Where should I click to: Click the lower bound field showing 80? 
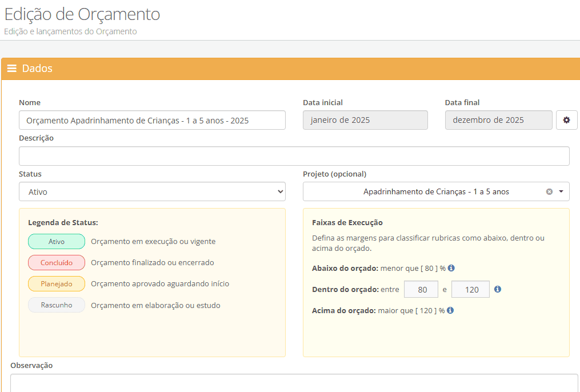point(421,289)
